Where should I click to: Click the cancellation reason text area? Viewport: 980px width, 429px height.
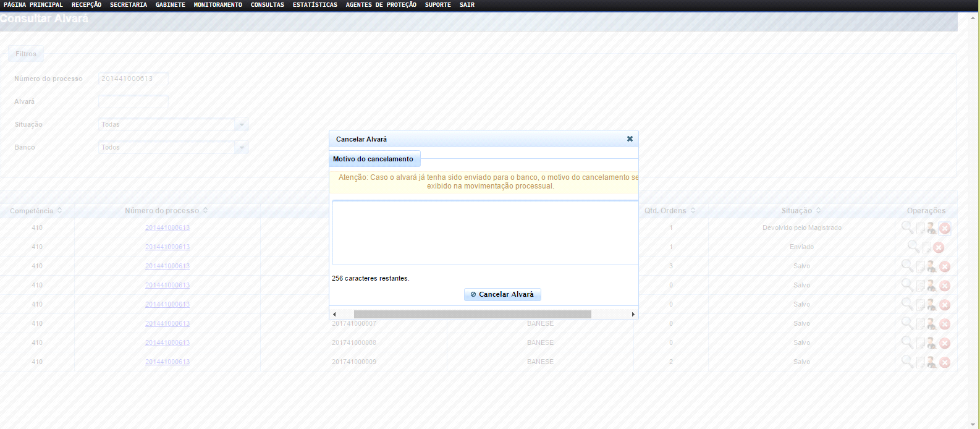tap(484, 232)
